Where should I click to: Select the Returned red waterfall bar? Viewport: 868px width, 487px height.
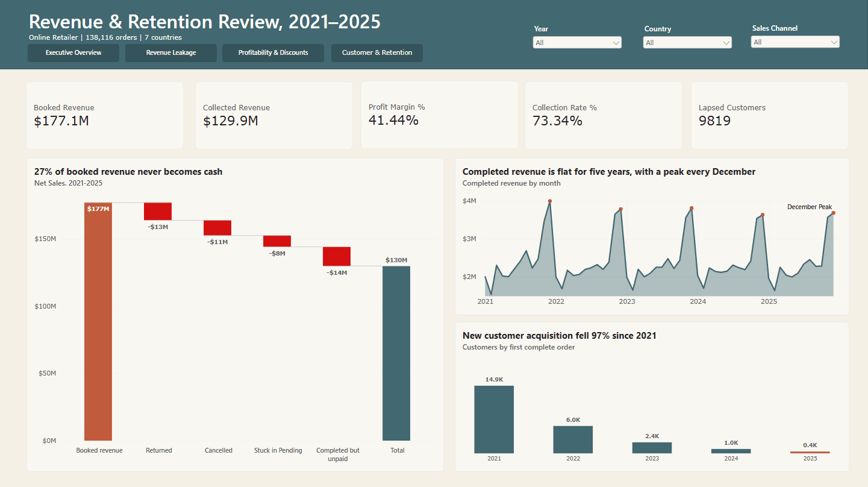158,212
